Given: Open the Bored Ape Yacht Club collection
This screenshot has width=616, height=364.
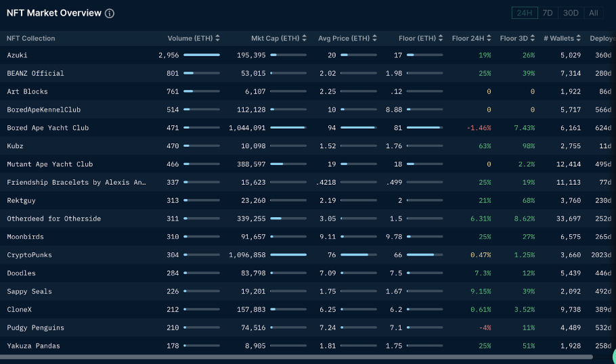Looking at the screenshot, I should 47,128.
